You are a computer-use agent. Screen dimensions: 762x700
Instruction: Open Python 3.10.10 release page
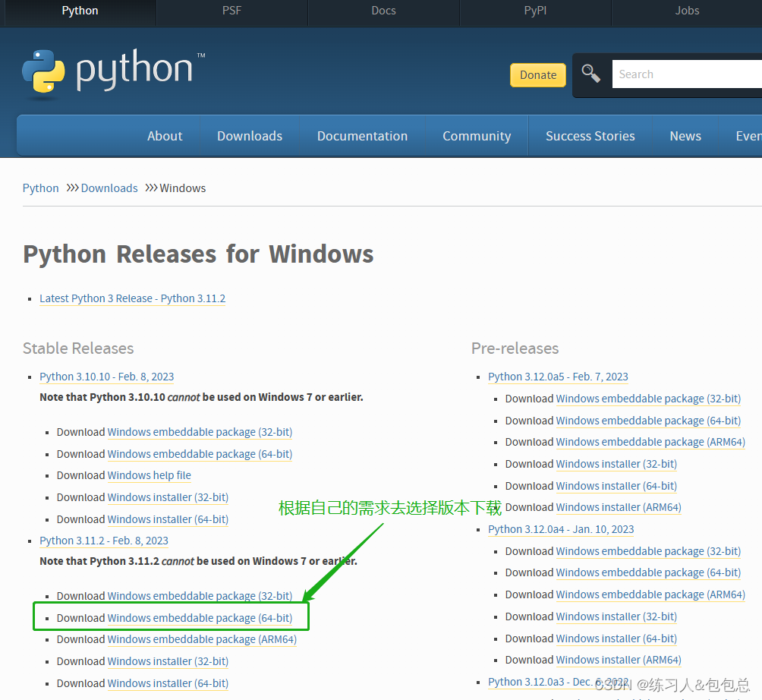[106, 377]
